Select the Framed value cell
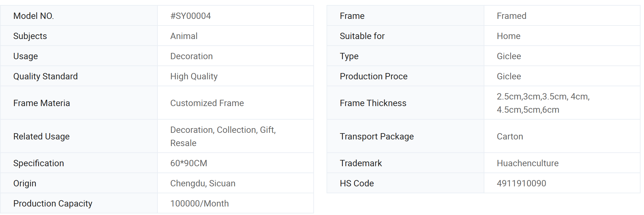Image resolution: width=644 pixels, height=215 pixels. point(562,16)
